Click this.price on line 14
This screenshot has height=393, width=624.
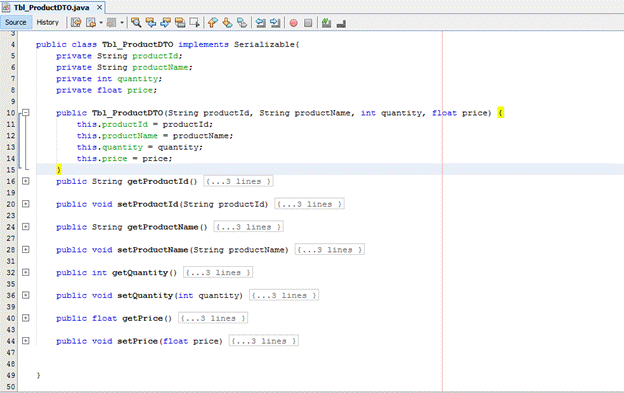[x=102, y=159]
